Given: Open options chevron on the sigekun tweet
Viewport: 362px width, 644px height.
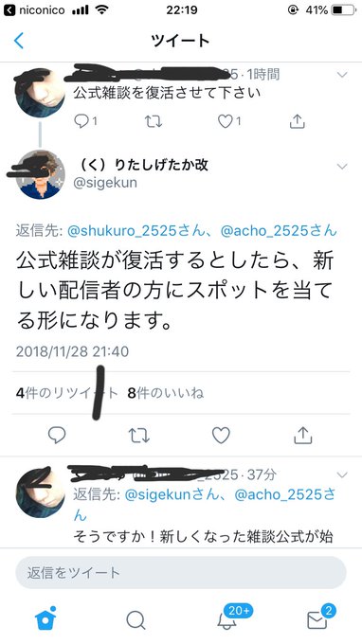Looking at the screenshot, I should [342, 167].
